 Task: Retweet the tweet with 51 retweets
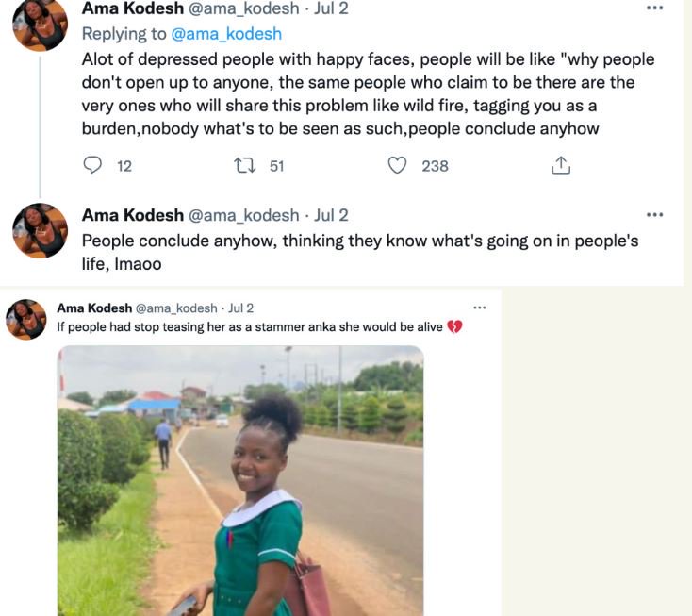point(243,166)
